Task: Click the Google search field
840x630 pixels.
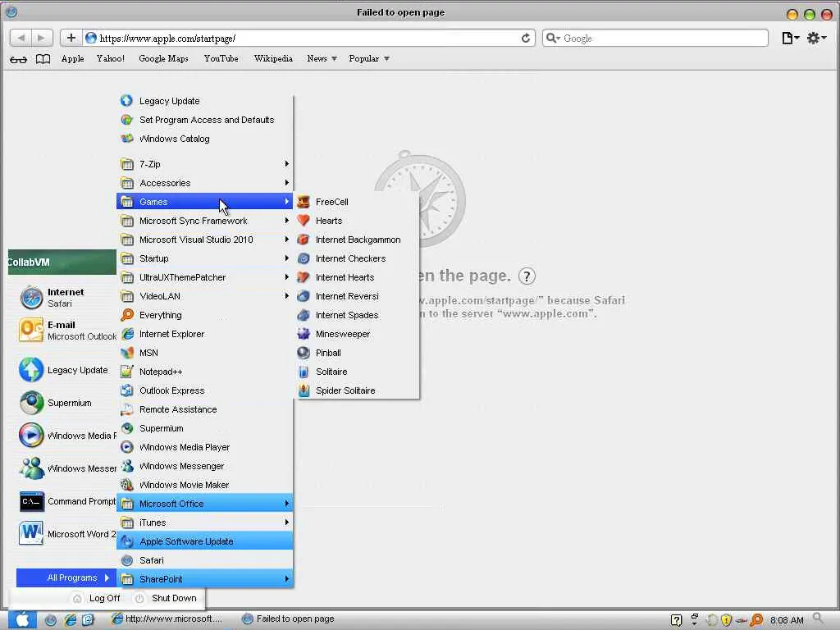Action: [655, 38]
